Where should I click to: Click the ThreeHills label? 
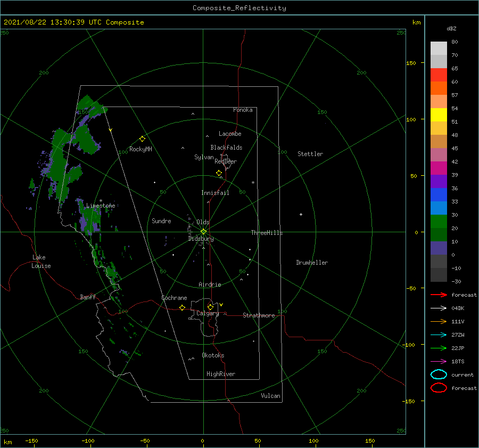[x=267, y=233]
